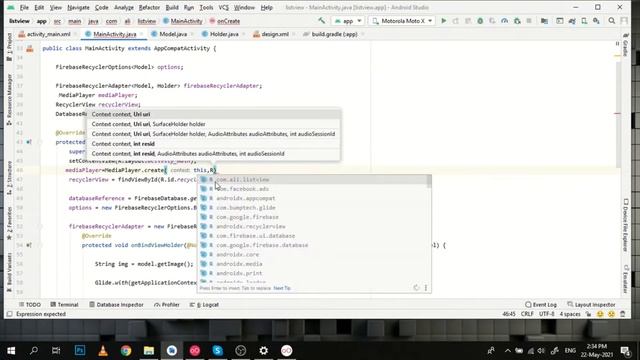The image size is (640, 360).
Task: Select androidx.appcompat completion suggestion
Action: tap(313, 198)
